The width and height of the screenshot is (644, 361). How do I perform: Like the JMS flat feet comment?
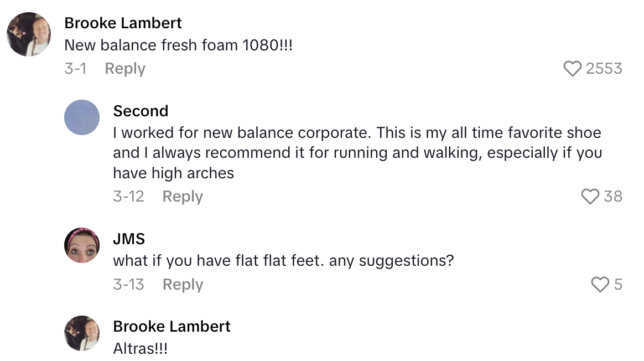pos(600,285)
